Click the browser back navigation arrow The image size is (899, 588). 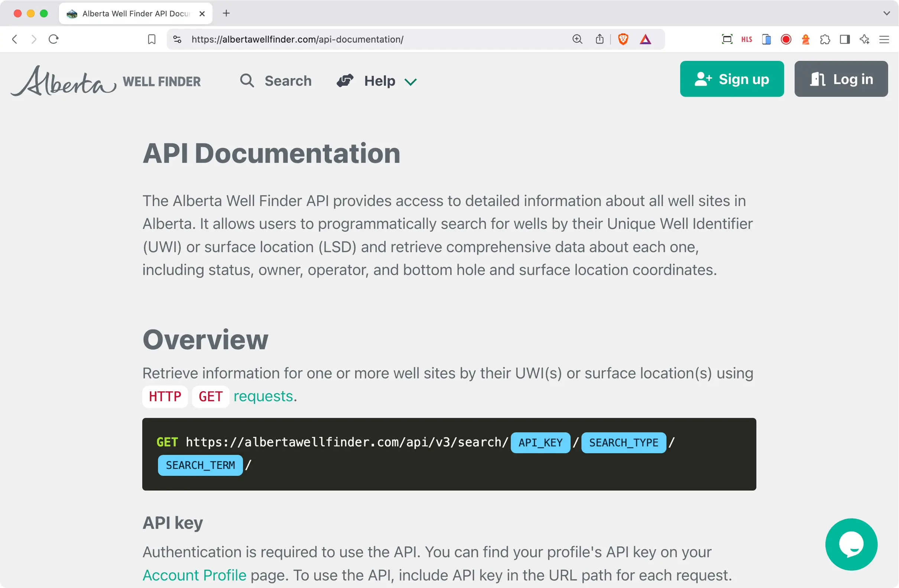(14, 39)
